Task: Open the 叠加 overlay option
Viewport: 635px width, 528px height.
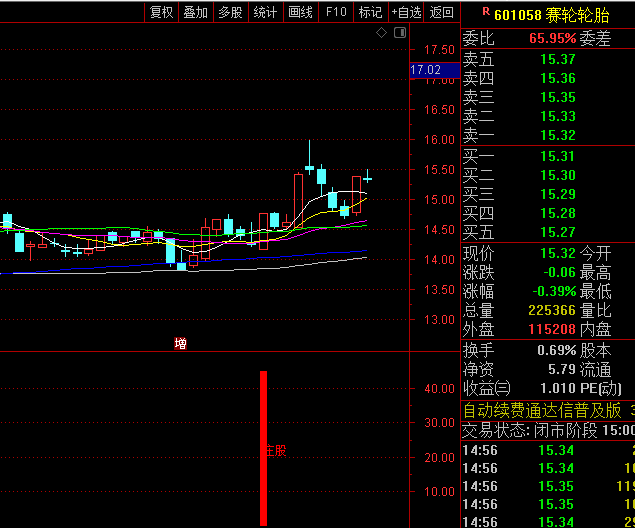Action: click(x=196, y=12)
